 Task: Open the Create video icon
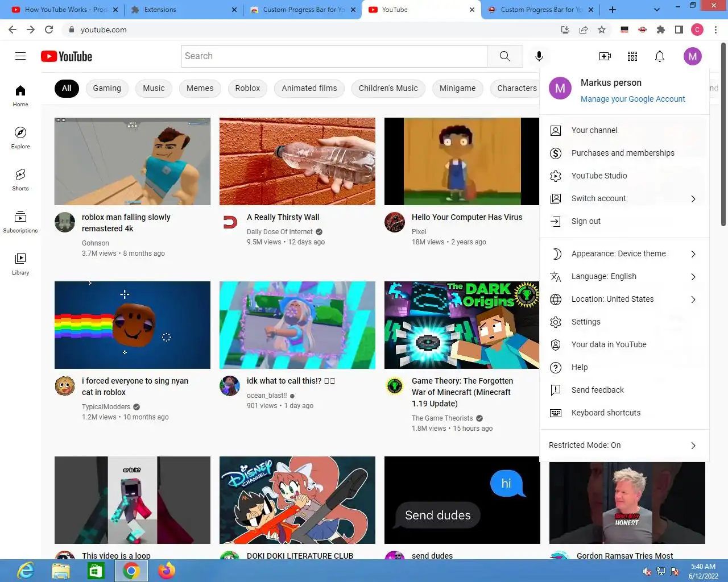pyautogui.click(x=605, y=56)
